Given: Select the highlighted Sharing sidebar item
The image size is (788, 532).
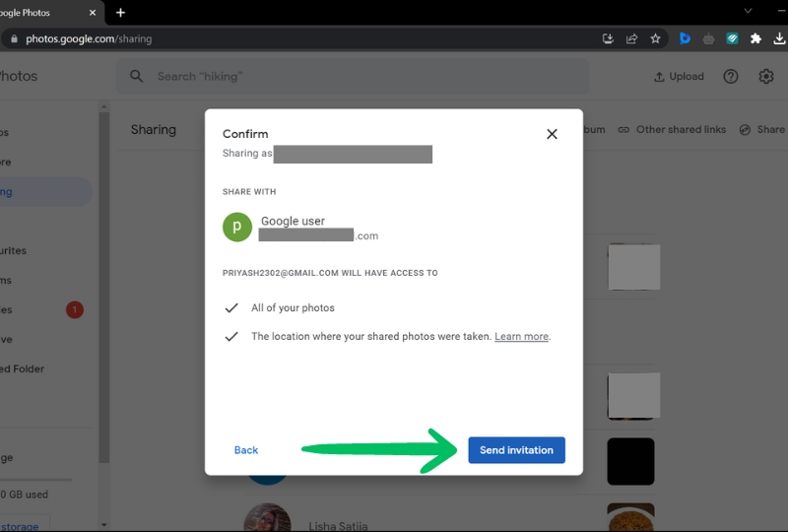Looking at the screenshot, I should [x=45, y=191].
